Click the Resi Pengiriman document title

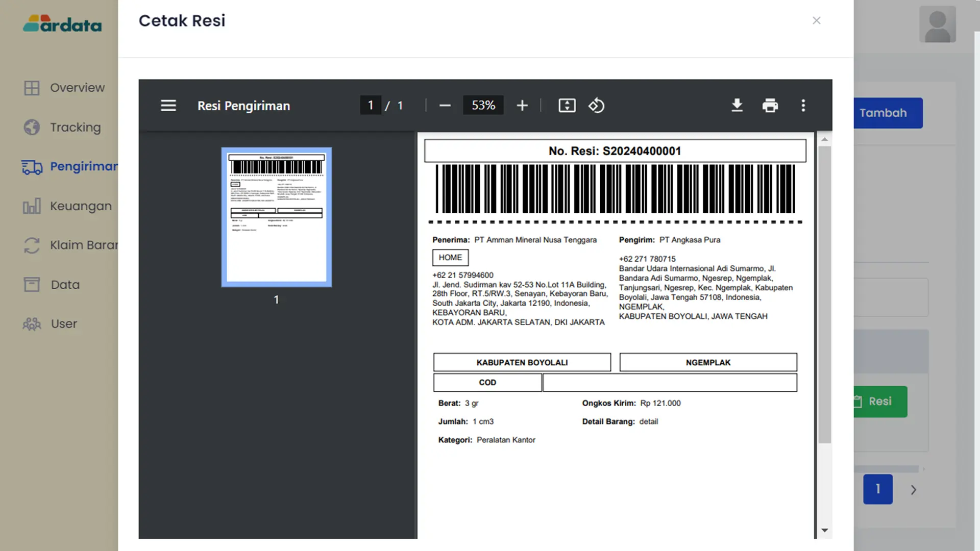pyautogui.click(x=243, y=106)
